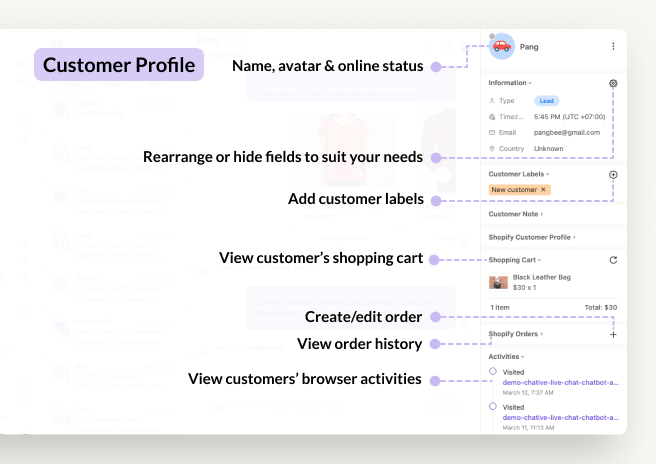Screen dimensions: 656x464
Task: Open the March 12 visited page link
Action: [x=560, y=382]
